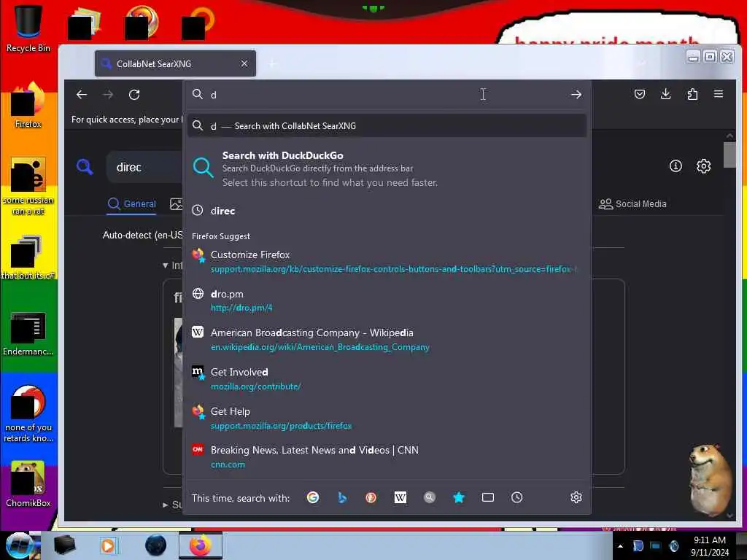747x560 pixels.
Task: Open SearXNG preferences gear icon
Action: (x=704, y=166)
